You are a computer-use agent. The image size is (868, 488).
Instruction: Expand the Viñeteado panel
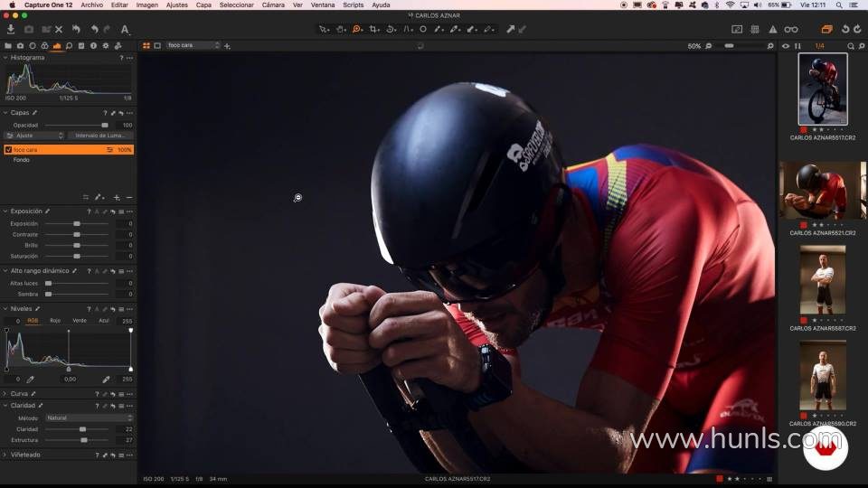click(5, 455)
